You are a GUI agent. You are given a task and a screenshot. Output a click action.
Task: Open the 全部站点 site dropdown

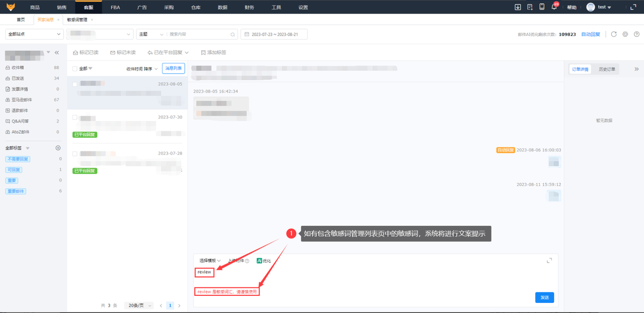pyautogui.click(x=34, y=34)
